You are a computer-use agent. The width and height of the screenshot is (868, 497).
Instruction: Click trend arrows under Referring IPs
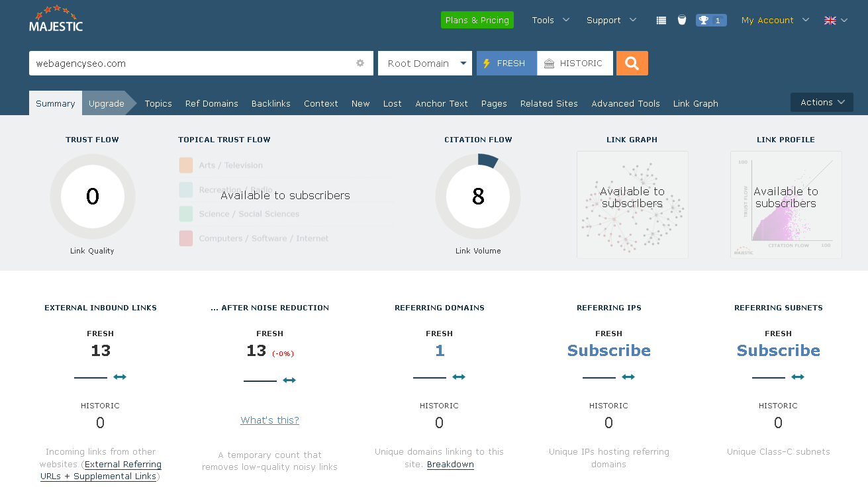pos(628,377)
